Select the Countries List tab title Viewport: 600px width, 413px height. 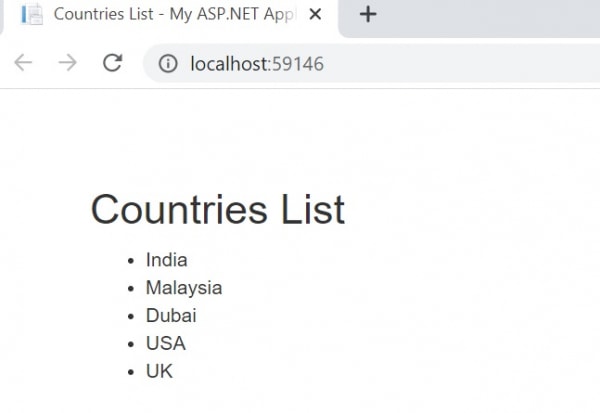pyautogui.click(x=175, y=14)
